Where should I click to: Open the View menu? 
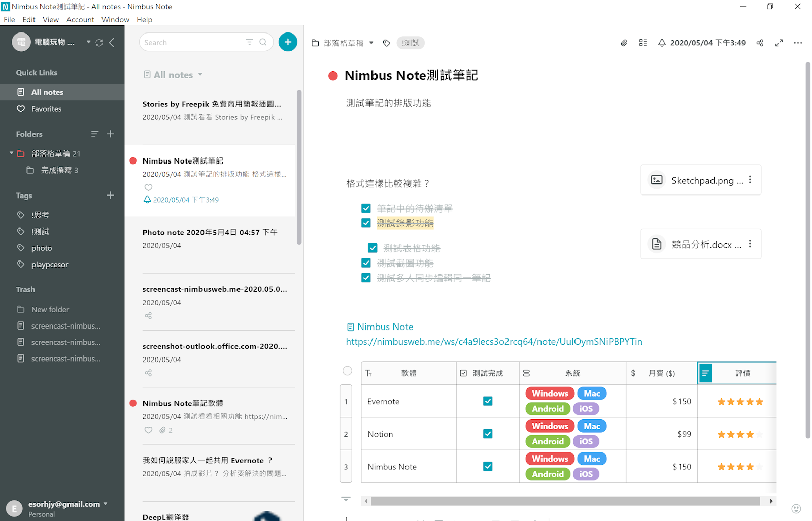pos(51,20)
